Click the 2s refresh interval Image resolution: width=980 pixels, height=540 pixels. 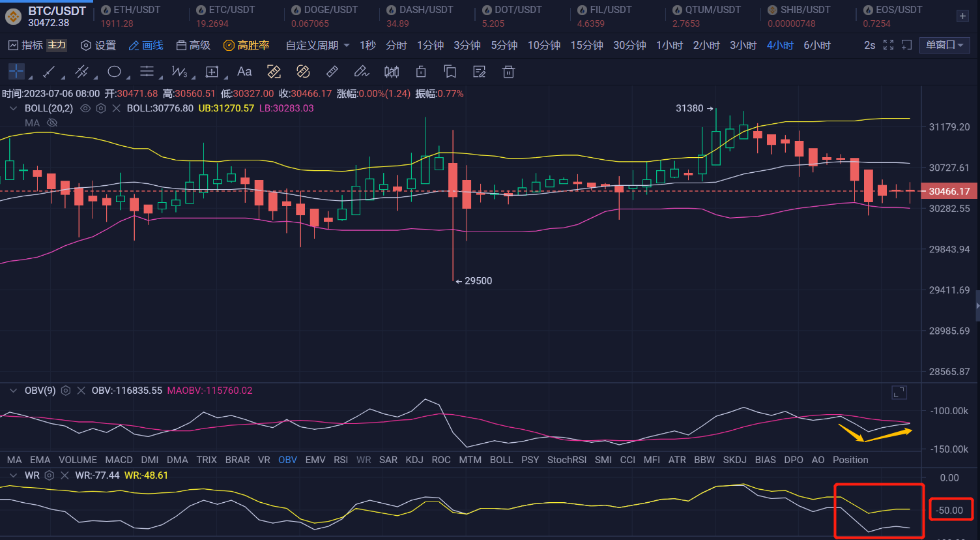[x=869, y=45]
